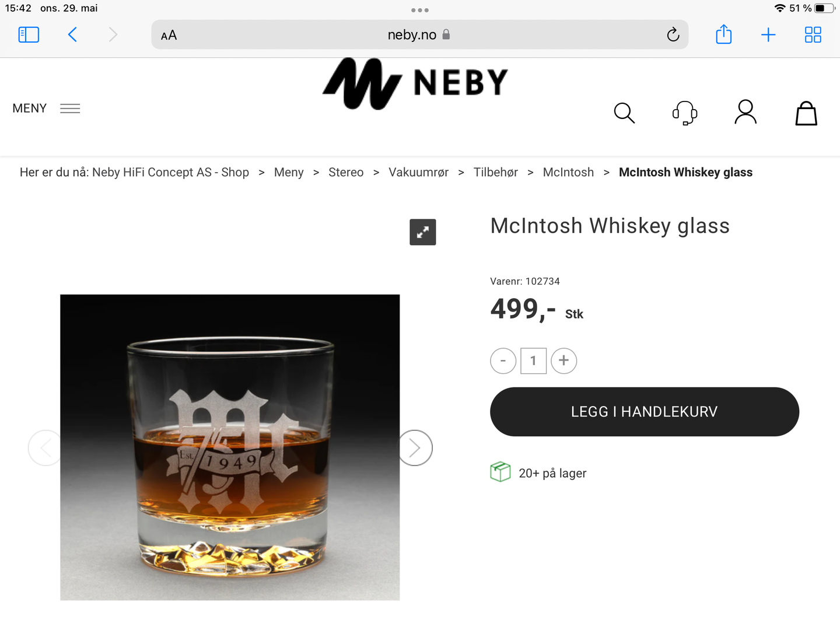The height and width of the screenshot is (630, 840).
Task: Go to McIntosh breadcrumb link
Action: (x=568, y=173)
